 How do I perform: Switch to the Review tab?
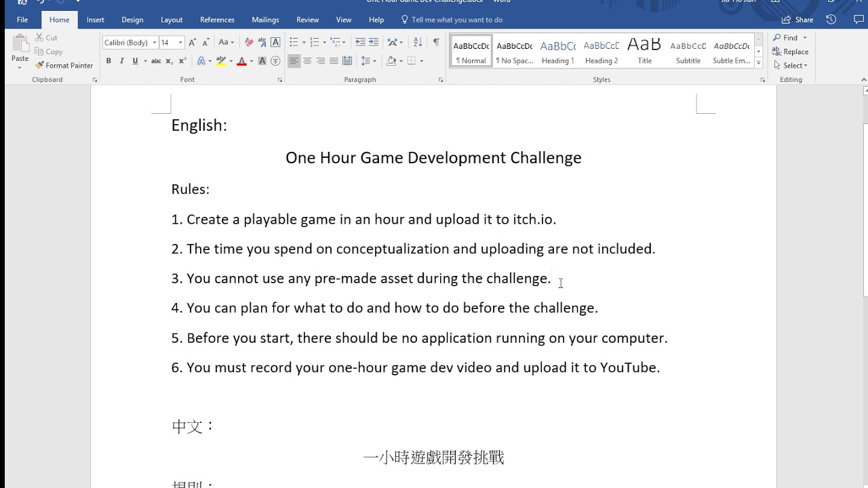pos(308,20)
